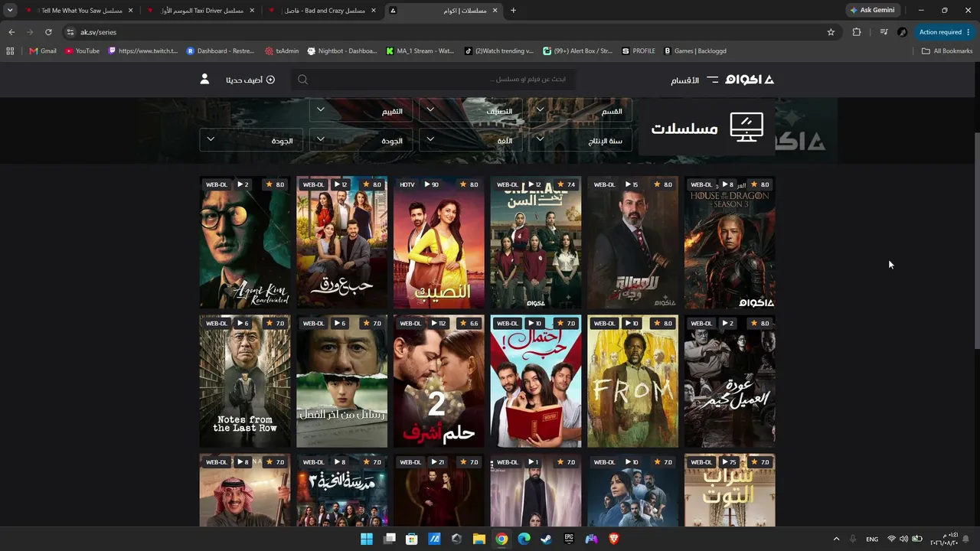Switch input language via ENG indicator
980x551 pixels.
point(872,539)
